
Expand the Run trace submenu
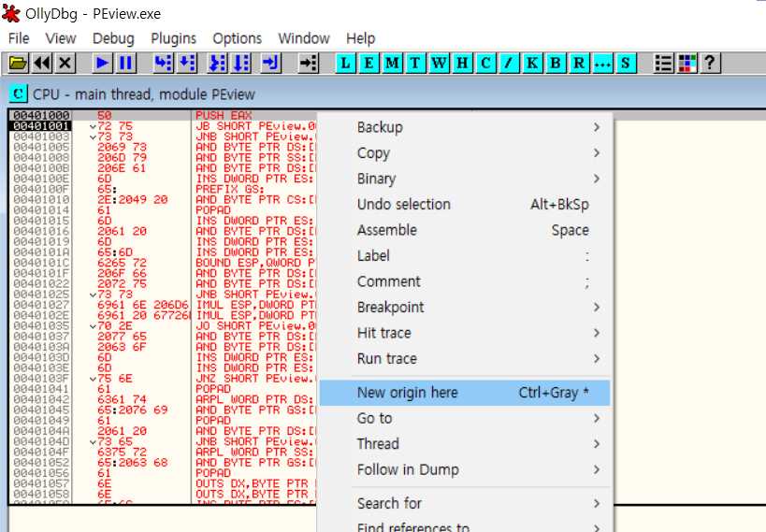pos(465,359)
